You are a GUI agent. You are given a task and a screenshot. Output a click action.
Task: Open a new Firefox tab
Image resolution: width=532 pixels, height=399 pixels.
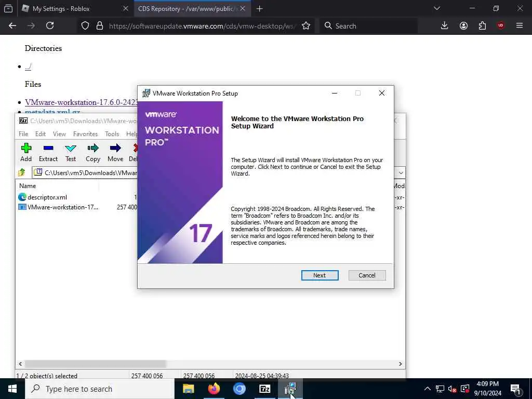[x=260, y=9]
